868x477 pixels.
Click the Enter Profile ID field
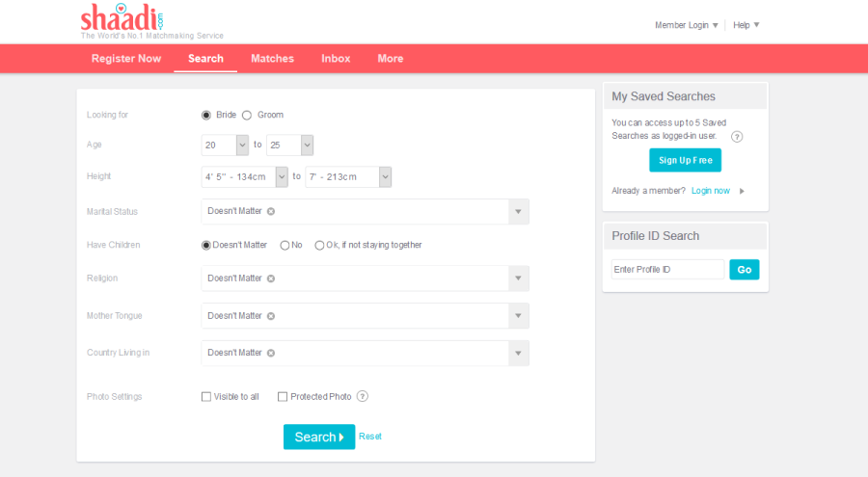point(667,270)
